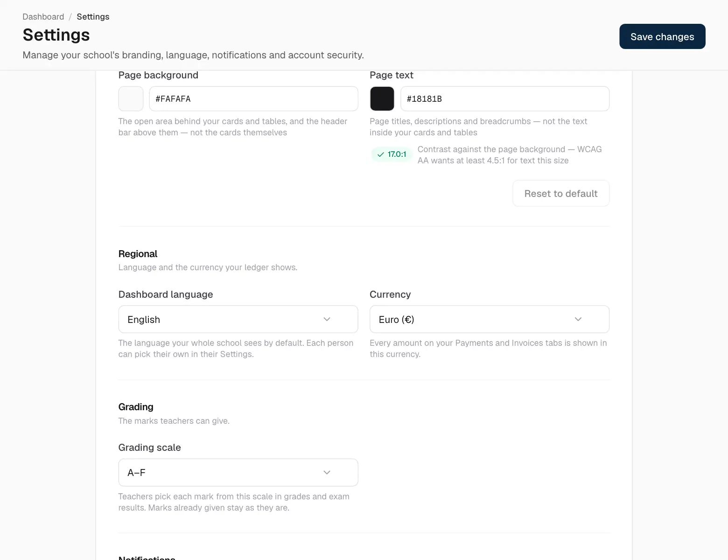Open the Dashboard breadcrumb link

click(x=43, y=17)
